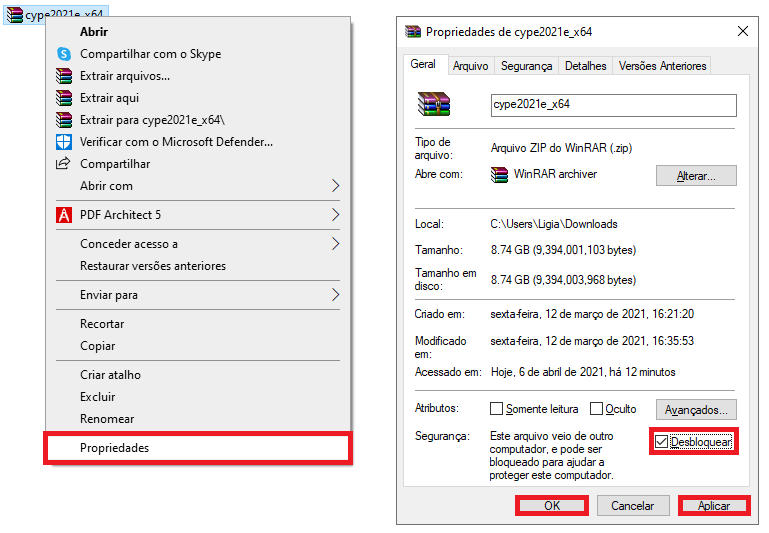Open the Avançados... attributes button
Screen dimensions: 769x533
click(x=696, y=409)
